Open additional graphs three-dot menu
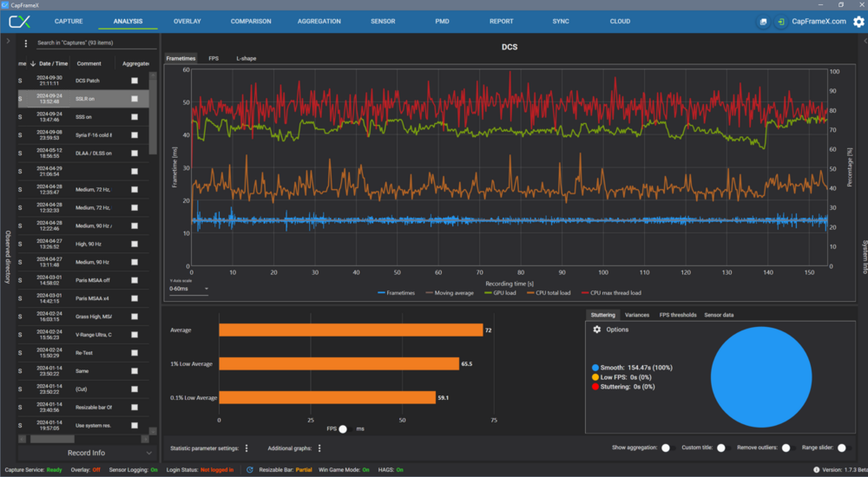The height and width of the screenshot is (477, 868). pos(319,448)
